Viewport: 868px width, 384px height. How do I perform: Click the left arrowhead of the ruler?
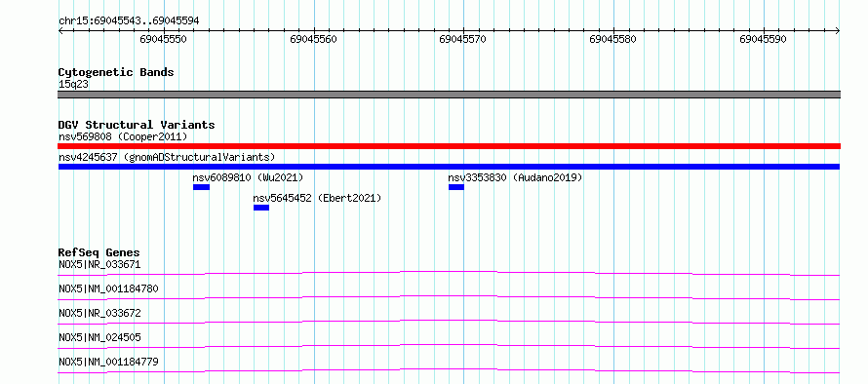pos(60,31)
